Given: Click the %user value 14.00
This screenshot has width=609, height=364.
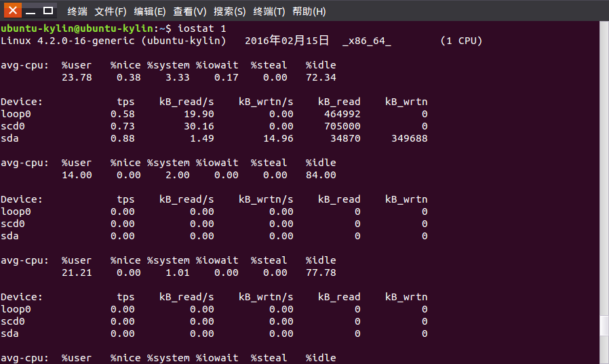Looking at the screenshot, I should point(77,175).
